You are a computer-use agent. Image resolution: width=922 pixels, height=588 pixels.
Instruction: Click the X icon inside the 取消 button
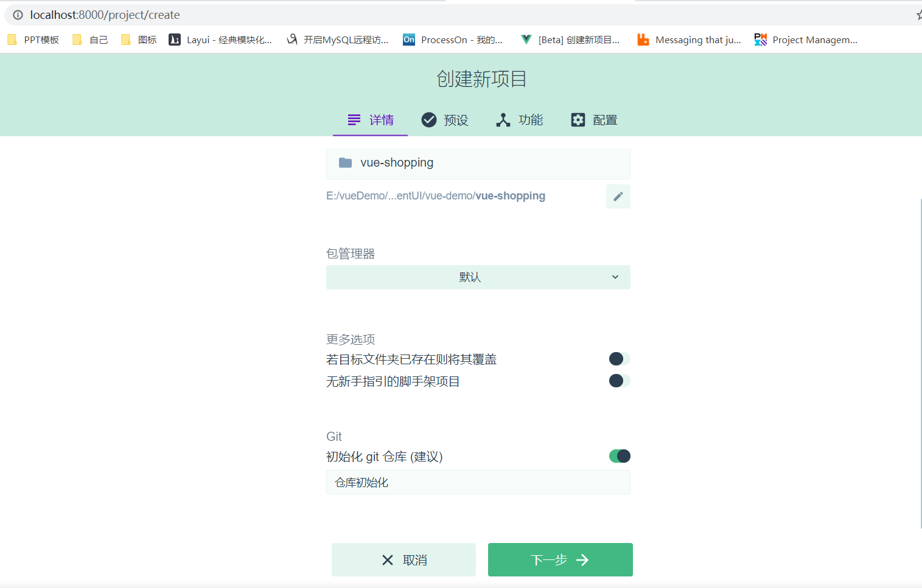click(388, 559)
